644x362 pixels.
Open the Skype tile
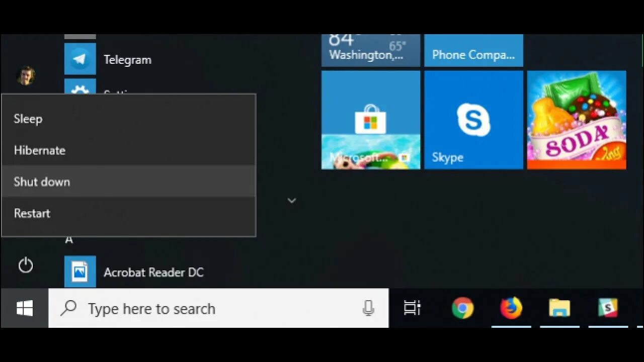tap(473, 120)
